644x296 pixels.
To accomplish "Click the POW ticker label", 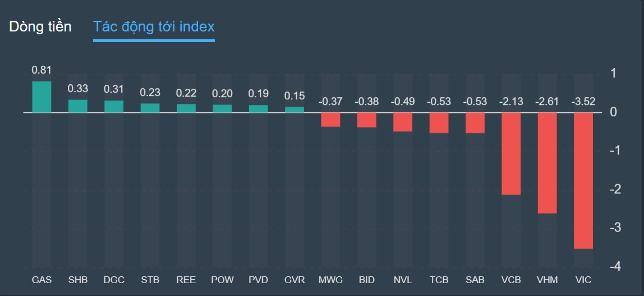I will [x=222, y=279].
